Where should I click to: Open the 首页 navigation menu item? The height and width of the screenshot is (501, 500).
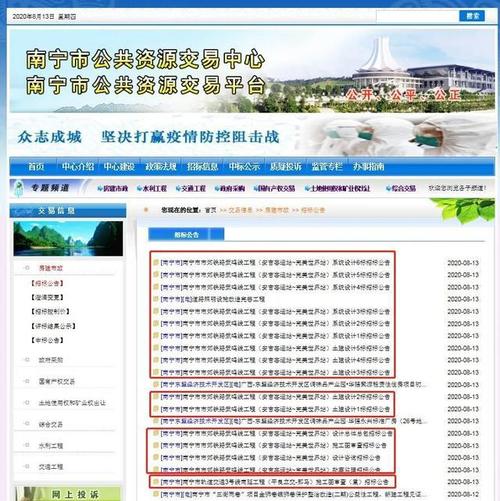point(36,166)
